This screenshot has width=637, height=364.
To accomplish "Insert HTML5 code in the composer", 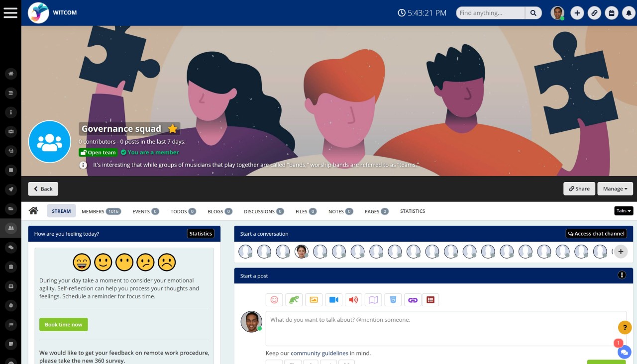I will [393, 299].
